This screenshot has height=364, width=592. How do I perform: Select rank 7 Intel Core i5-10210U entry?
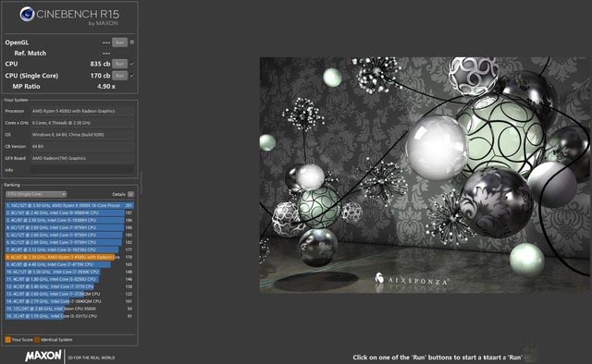pos(69,249)
